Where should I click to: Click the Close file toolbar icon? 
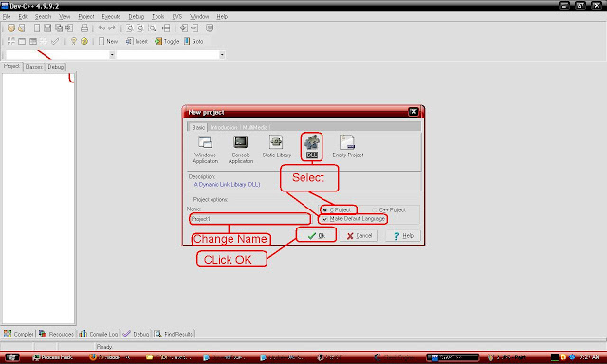click(69, 27)
